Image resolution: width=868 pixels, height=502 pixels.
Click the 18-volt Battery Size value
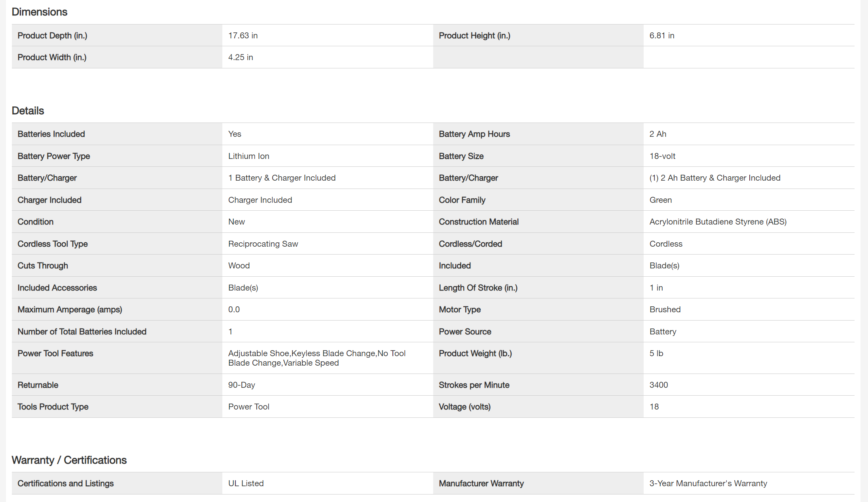click(x=662, y=156)
